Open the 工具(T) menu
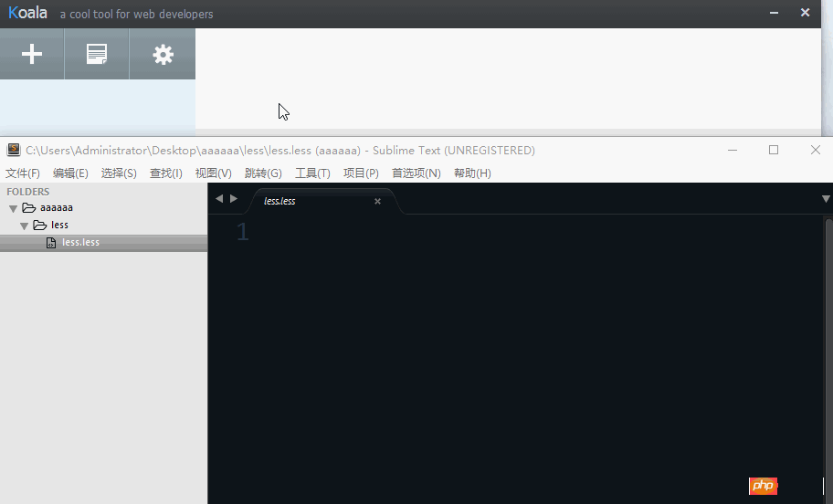833x504 pixels. (312, 173)
